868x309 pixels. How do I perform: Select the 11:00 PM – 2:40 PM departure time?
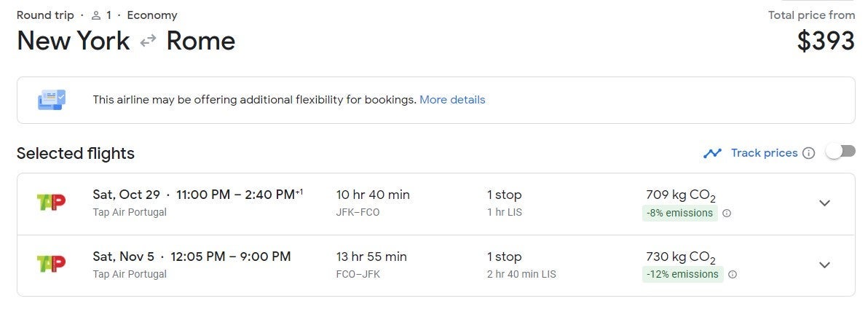click(235, 195)
